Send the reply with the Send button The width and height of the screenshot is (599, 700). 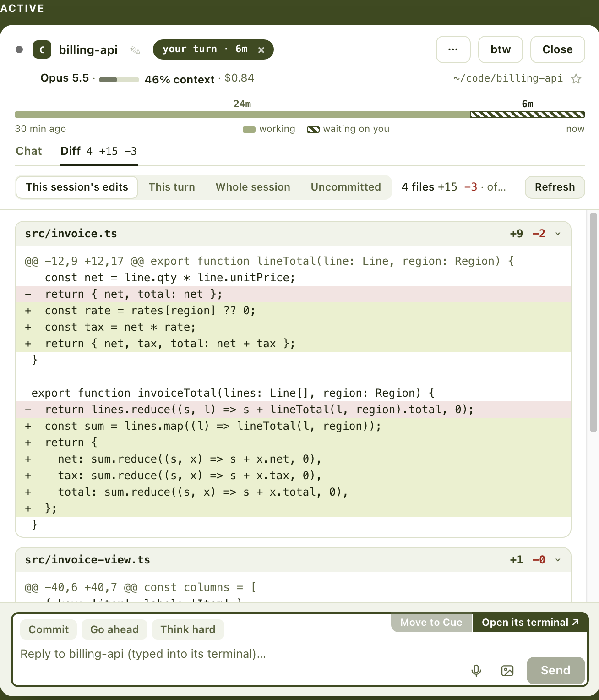point(555,671)
